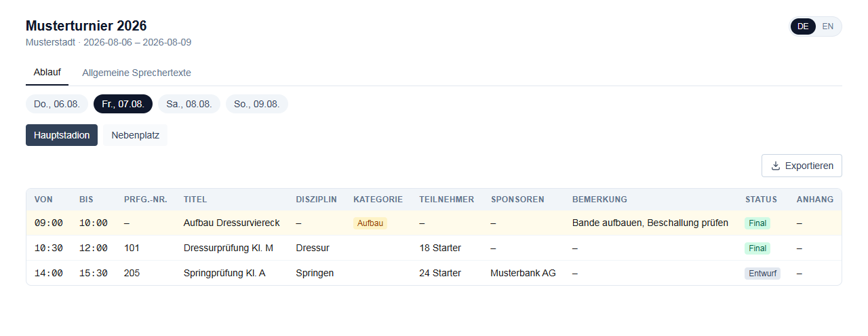Click the Dressur discipline cell
Screen dimensions: 868x336
coord(313,248)
